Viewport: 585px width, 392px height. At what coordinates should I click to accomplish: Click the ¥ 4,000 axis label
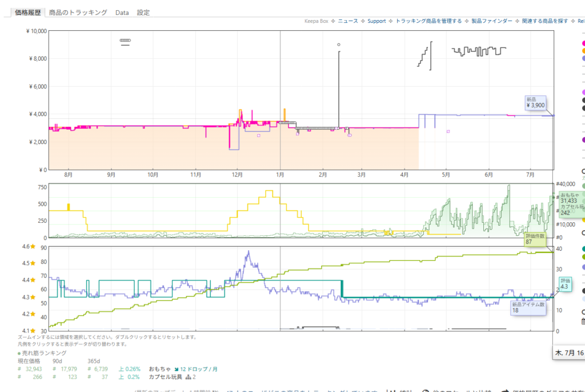[38, 114]
